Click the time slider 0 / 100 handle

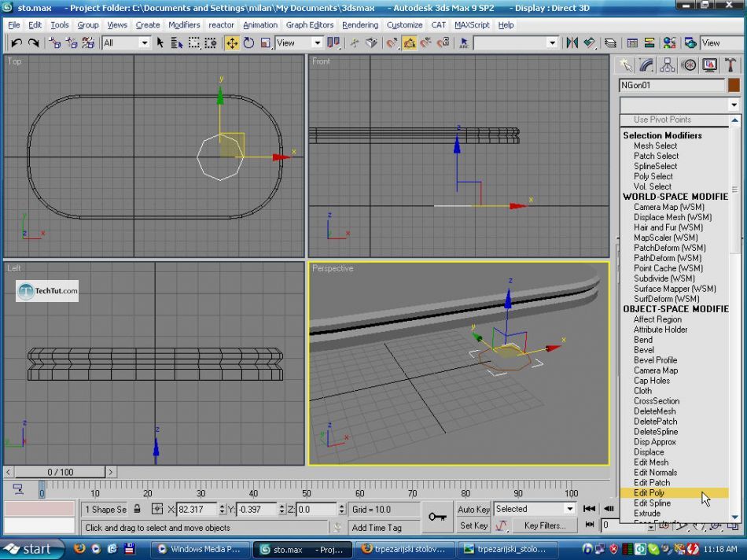point(60,472)
